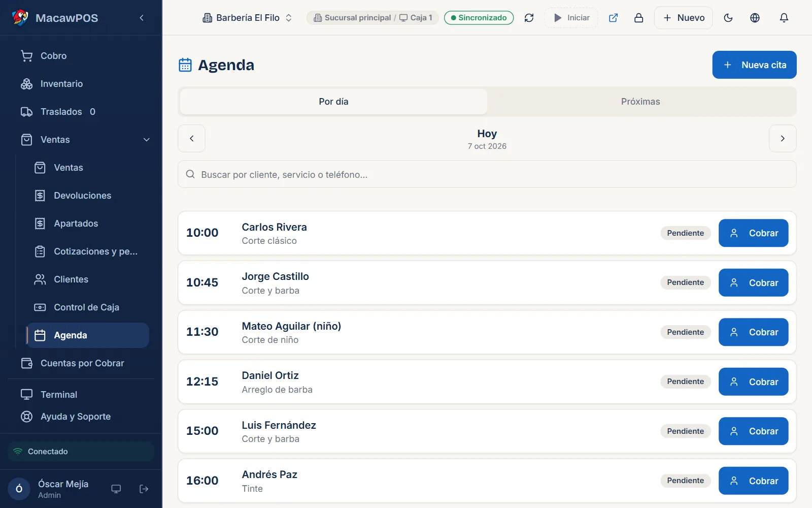Open the Barbería El Filo business selector

coord(247,18)
